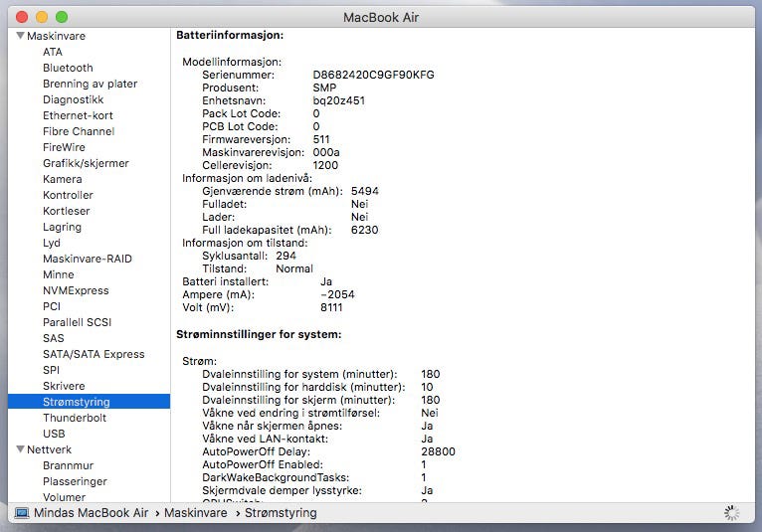Open Parallell SCSI entry

pos(77,322)
